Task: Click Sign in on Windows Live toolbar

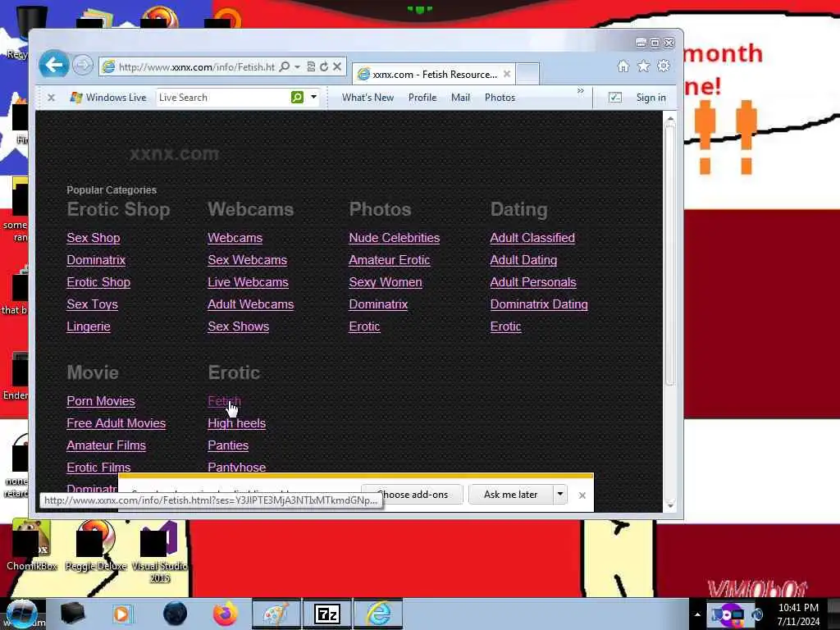Action: click(x=651, y=98)
